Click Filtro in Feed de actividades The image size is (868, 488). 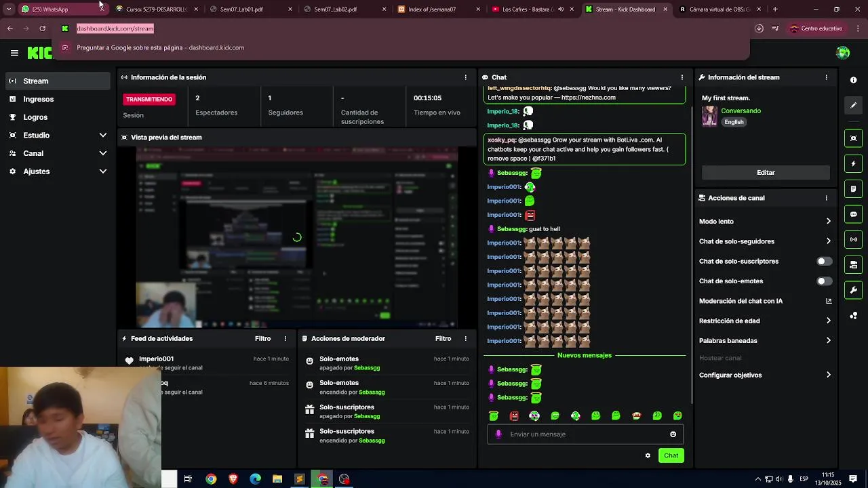click(262, 338)
